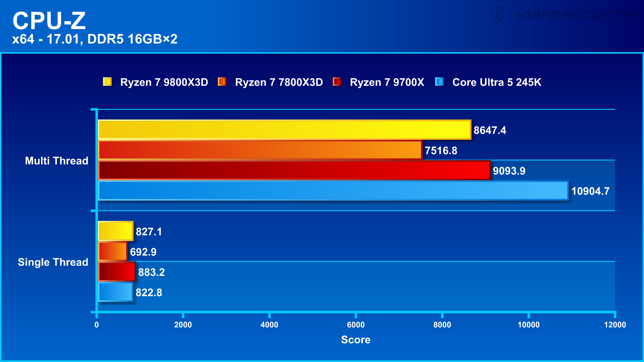Click the x64 - 17.01, DDR5 16GB×2 subtitle
The width and height of the screenshot is (644, 362).
tap(95, 39)
